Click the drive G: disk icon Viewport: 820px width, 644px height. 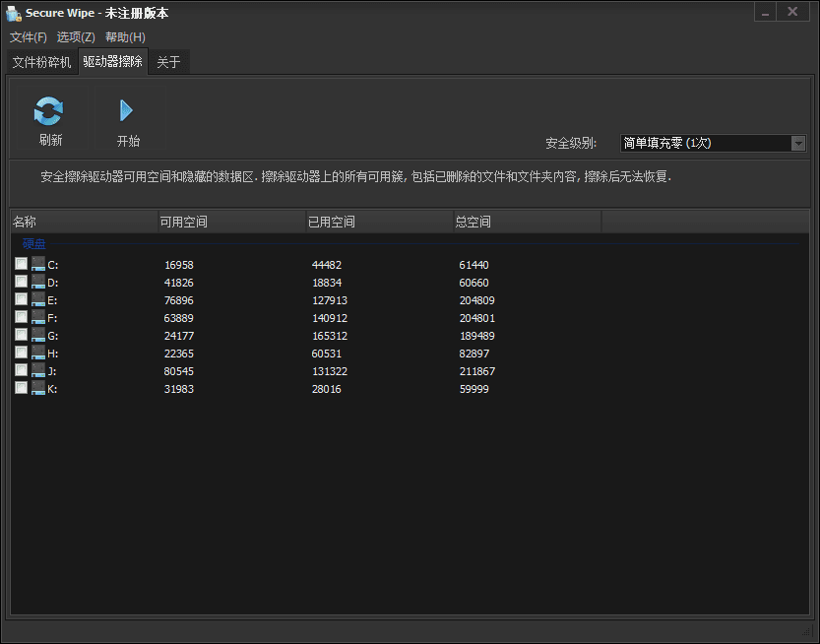pos(37,335)
